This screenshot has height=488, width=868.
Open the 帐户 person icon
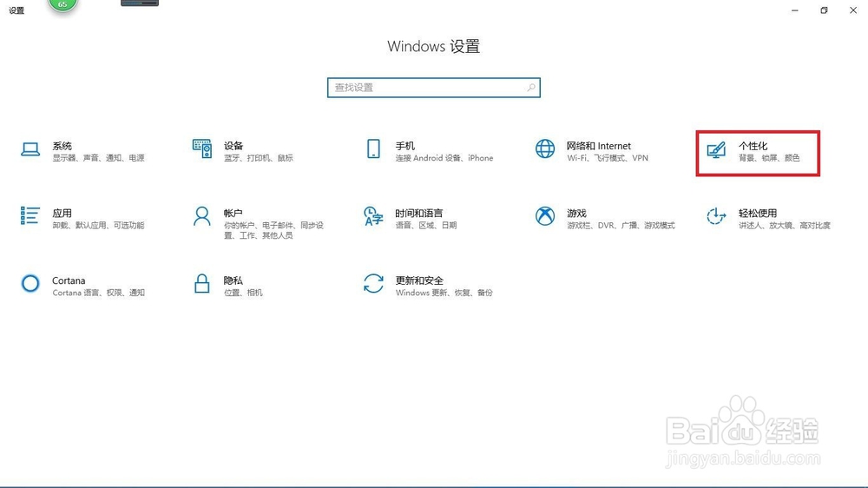(202, 216)
